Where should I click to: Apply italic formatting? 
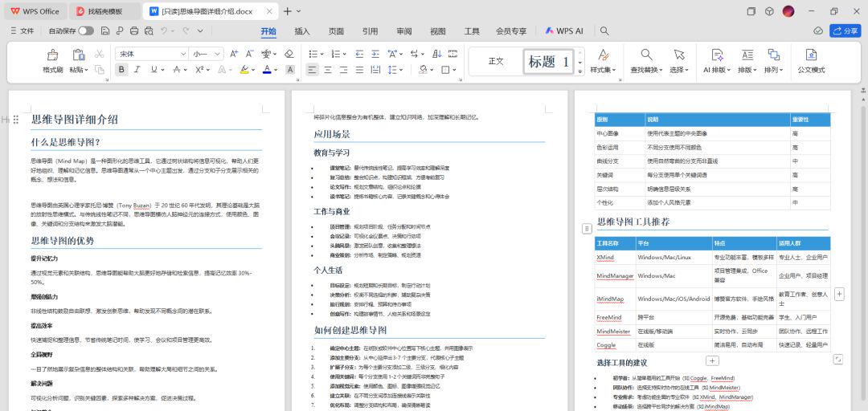click(137, 70)
